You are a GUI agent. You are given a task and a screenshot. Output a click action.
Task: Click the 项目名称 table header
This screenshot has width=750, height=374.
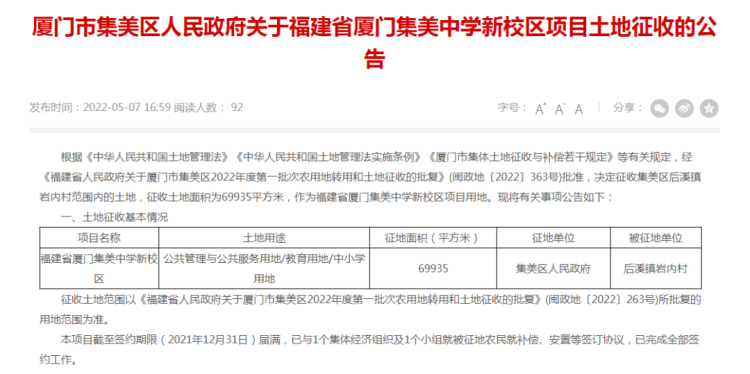pyautogui.click(x=99, y=238)
